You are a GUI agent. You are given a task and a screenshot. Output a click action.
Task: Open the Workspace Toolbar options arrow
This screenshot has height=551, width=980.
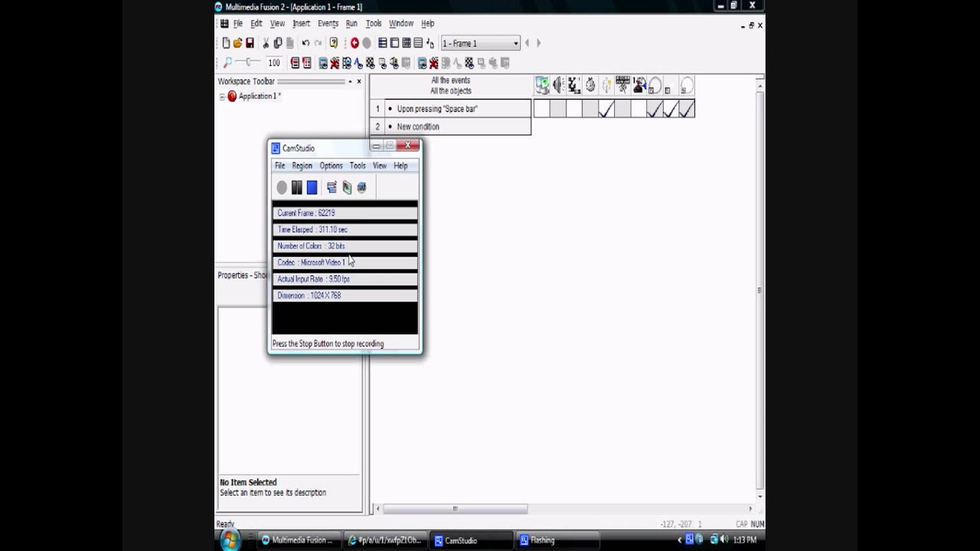tap(350, 81)
